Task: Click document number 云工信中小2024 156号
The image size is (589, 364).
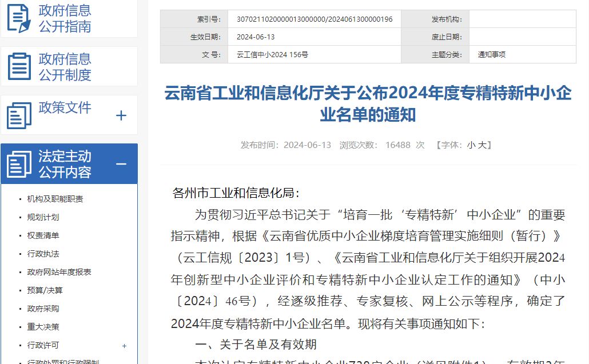Action: point(272,55)
